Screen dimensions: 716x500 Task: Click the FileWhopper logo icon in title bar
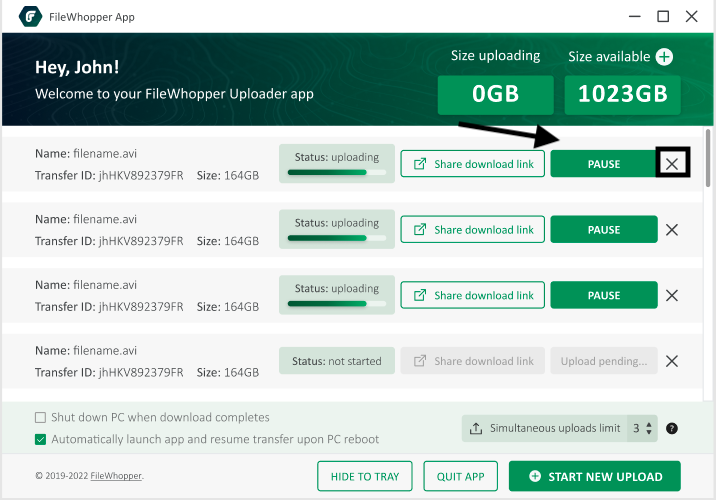30,16
